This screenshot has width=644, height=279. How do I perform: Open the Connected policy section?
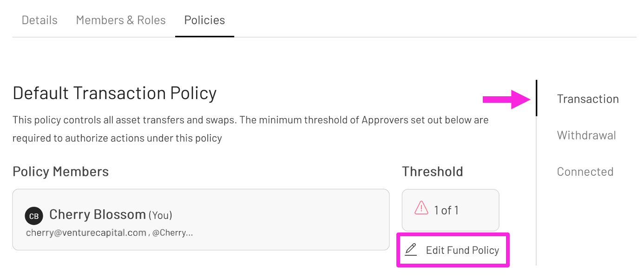585,171
